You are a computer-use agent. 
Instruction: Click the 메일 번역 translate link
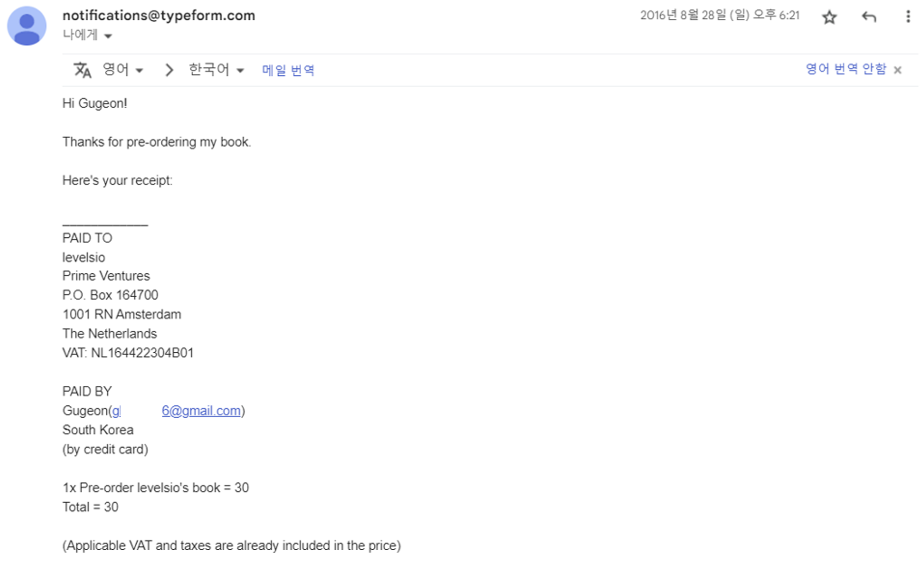[x=288, y=70]
